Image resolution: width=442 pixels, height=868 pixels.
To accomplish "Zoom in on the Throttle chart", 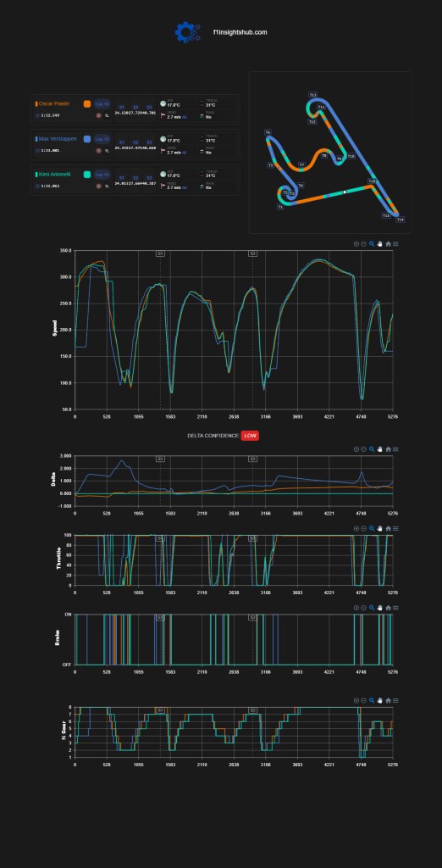I will pos(356,529).
